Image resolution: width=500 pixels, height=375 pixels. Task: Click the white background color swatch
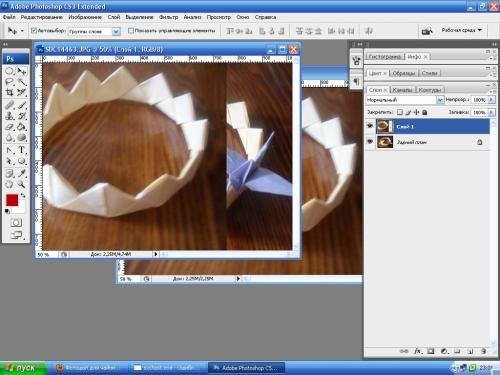pos(21,209)
